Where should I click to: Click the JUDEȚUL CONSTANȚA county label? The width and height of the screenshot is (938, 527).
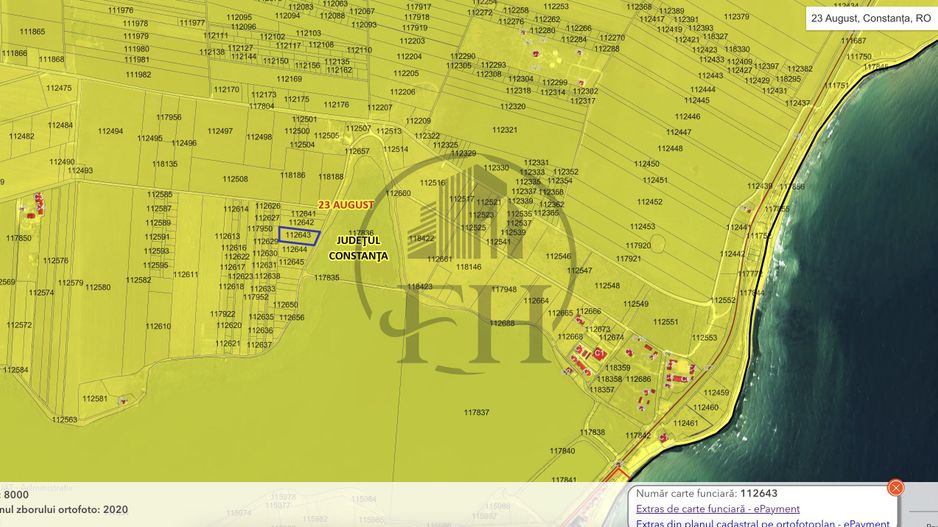(x=357, y=249)
